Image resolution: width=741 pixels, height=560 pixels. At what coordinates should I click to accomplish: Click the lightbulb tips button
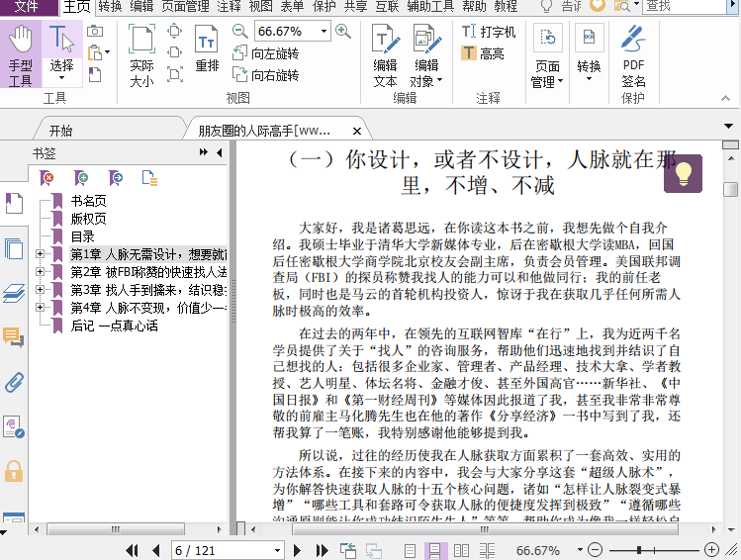[683, 173]
